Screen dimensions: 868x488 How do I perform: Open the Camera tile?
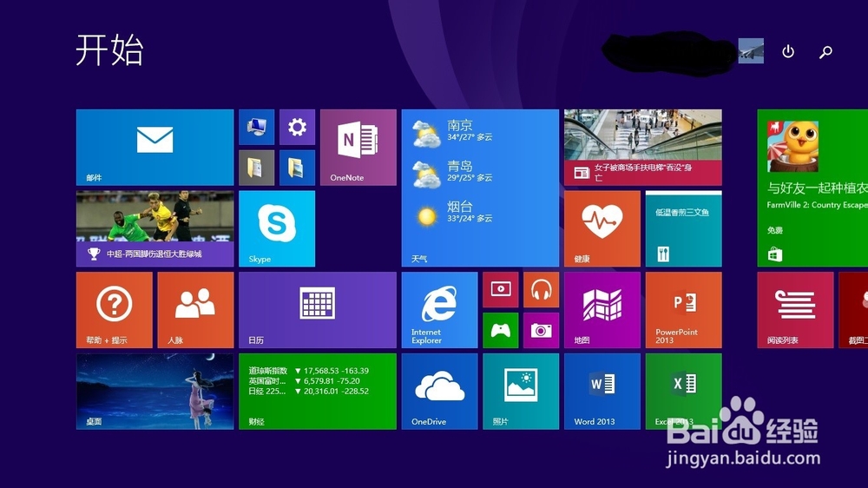[542, 331]
